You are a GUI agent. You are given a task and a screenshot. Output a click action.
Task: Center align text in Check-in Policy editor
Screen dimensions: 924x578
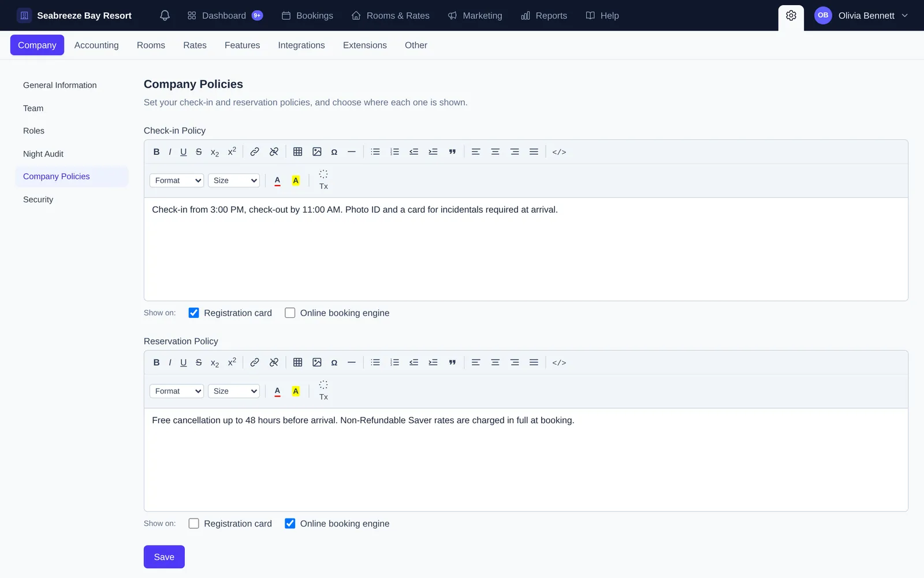click(495, 152)
